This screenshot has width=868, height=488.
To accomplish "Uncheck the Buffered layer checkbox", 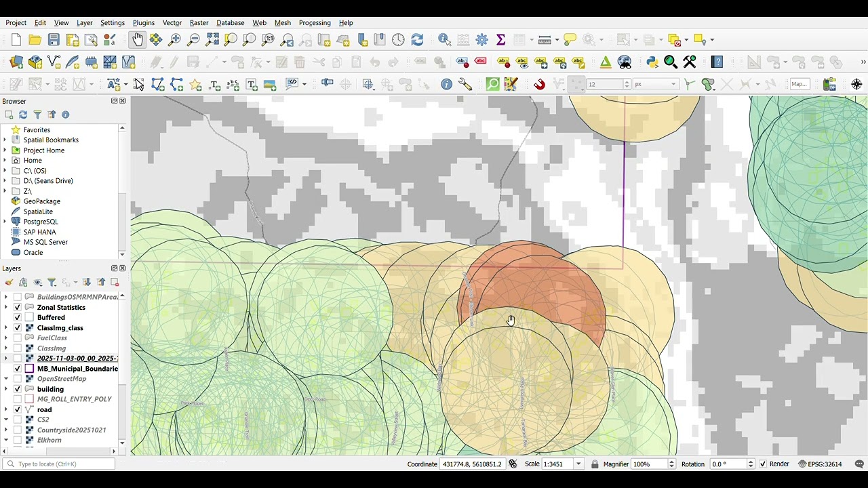I will click(18, 317).
